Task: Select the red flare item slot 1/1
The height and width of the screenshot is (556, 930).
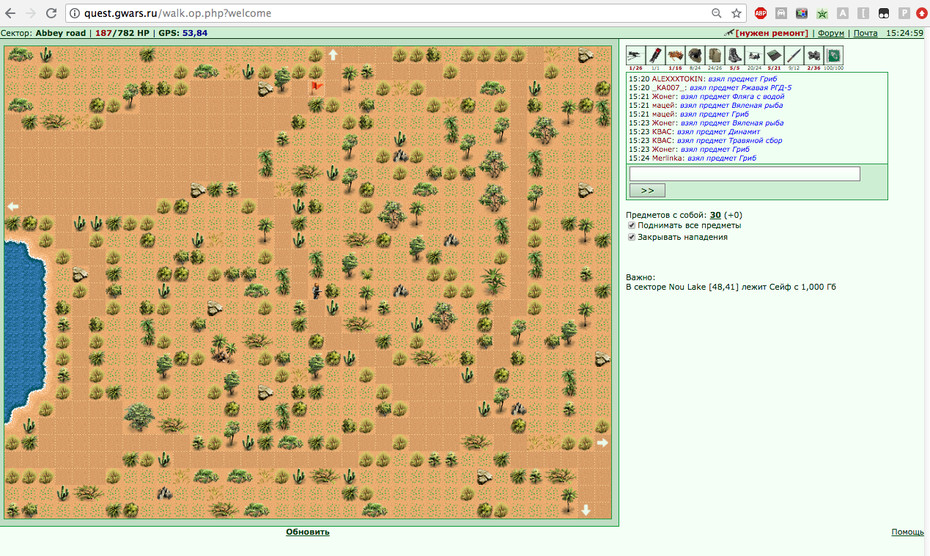Action: 655,56
